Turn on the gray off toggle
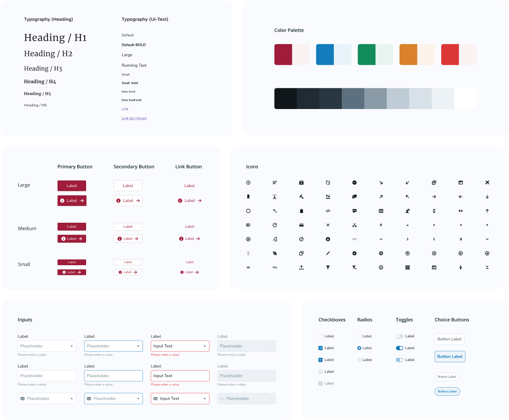This screenshot has height=420, width=509. [400, 336]
